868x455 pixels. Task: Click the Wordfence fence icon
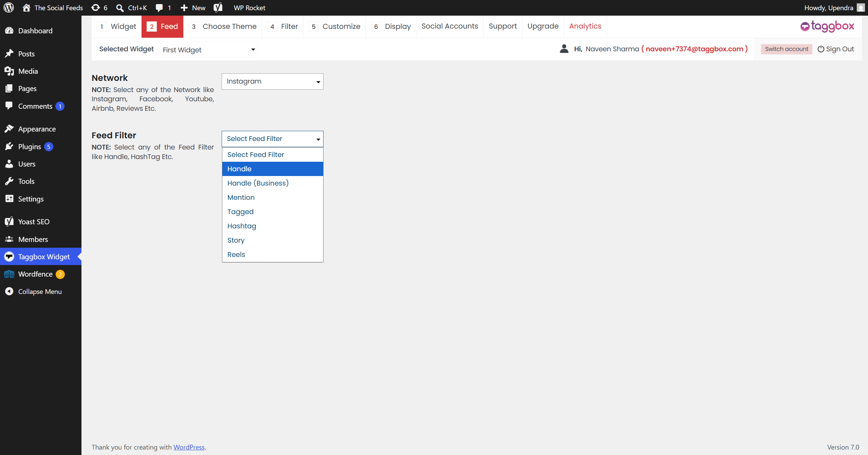pyautogui.click(x=9, y=274)
